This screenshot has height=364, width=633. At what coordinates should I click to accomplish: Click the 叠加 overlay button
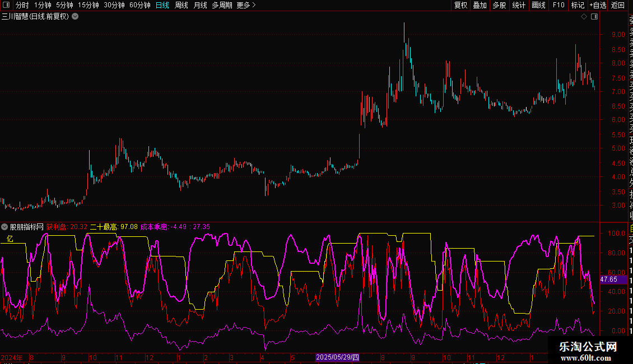[480, 5]
